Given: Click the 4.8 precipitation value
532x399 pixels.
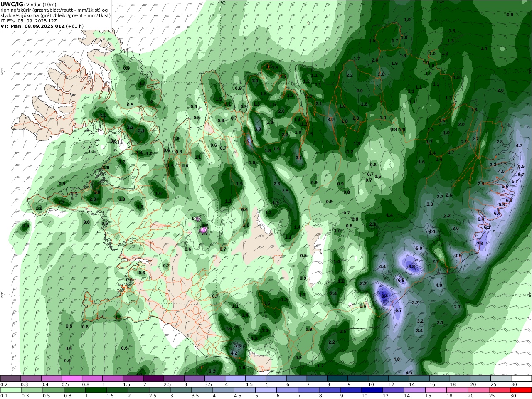Looking at the screenshot, I should [x=458, y=256].
